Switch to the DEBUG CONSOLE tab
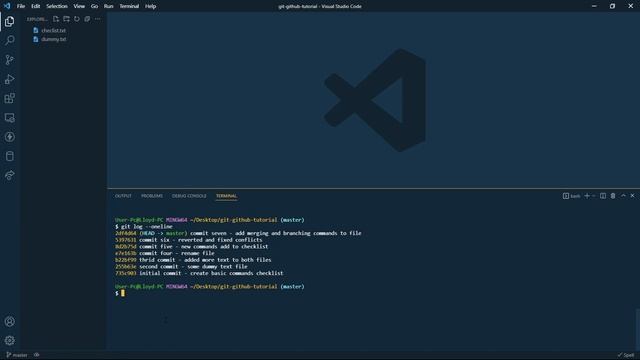 (189, 196)
